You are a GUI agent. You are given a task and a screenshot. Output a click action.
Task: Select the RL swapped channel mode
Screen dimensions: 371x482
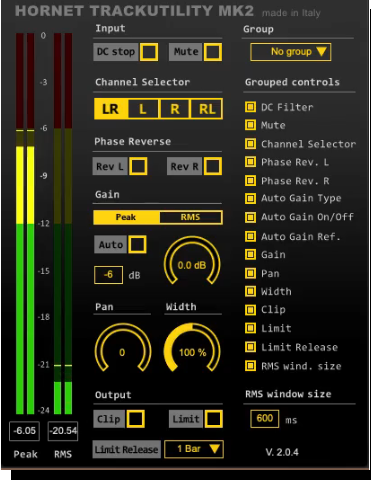click(206, 109)
